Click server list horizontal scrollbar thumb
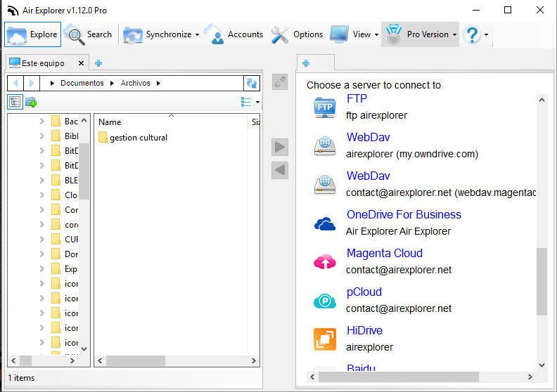This screenshot has height=392, width=557. (399, 377)
